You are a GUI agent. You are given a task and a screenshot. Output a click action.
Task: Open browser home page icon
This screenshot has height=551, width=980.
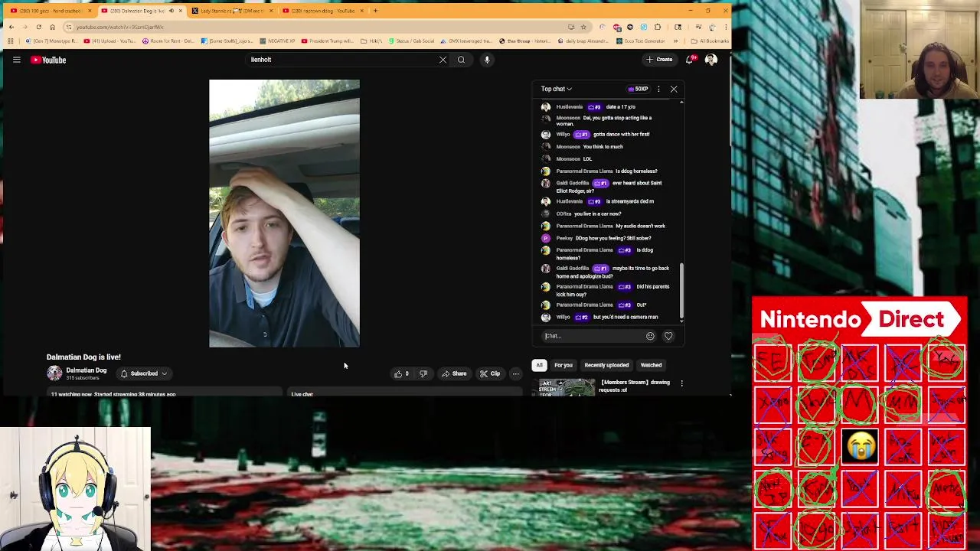pos(52,27)
